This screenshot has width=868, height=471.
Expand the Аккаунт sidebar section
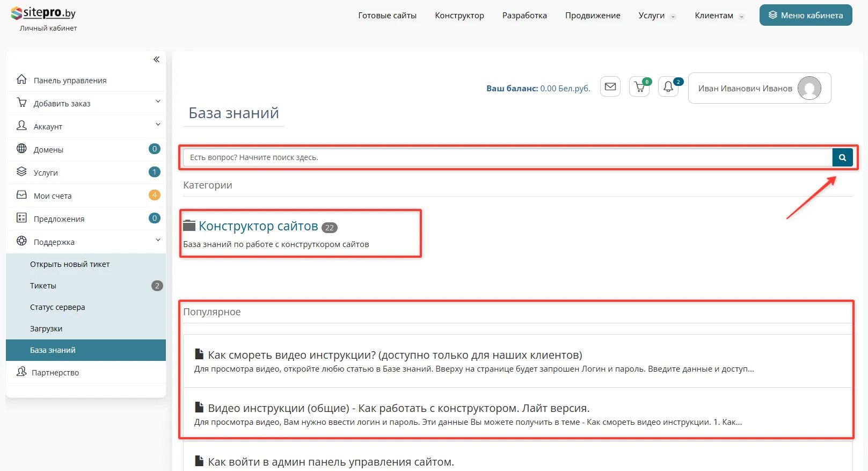pyautogui.click(x=158, y=125)
